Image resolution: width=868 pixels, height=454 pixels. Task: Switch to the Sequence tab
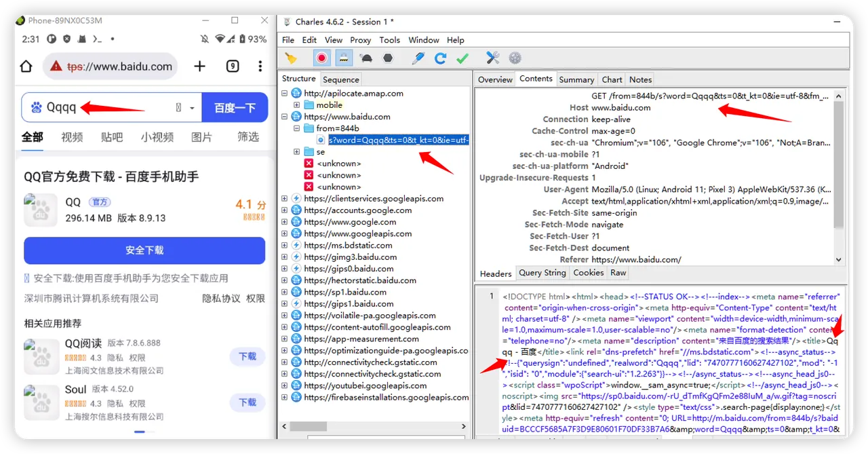[340, 79]
